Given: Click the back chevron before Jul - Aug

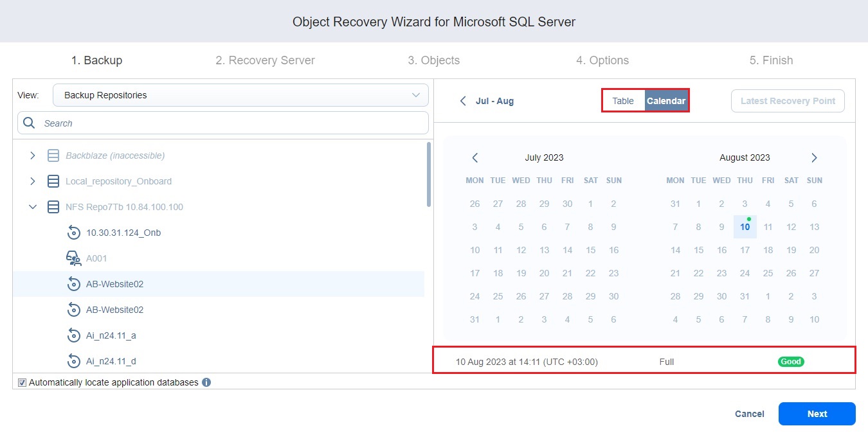Looking at the screenshot, I should [463, 101].
